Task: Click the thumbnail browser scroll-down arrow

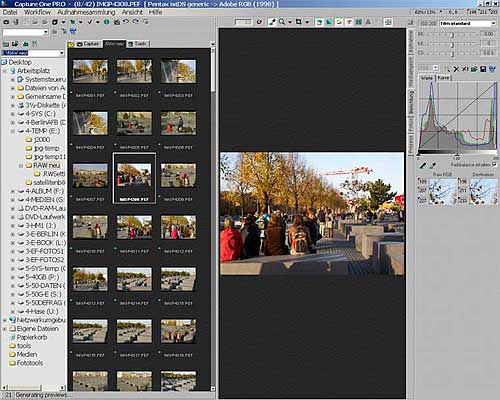Action: pos(213,388)
